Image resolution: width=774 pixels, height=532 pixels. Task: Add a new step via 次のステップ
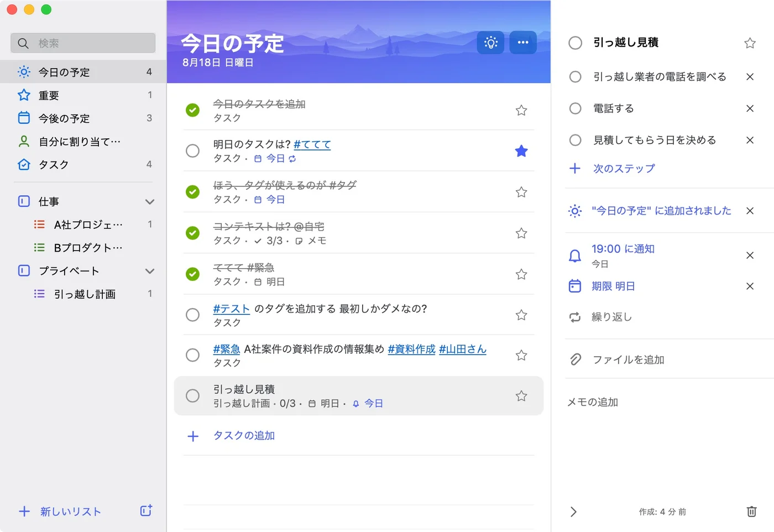(x=624, y=169)
